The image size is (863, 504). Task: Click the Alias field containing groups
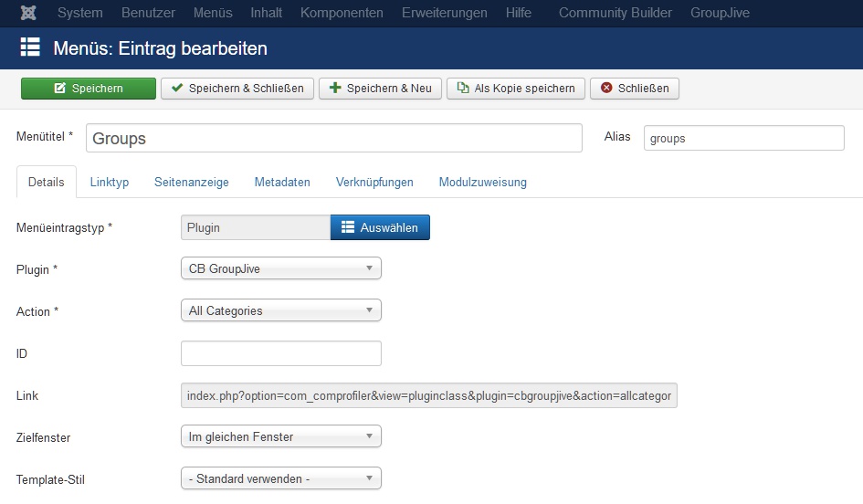coord(743,138)
